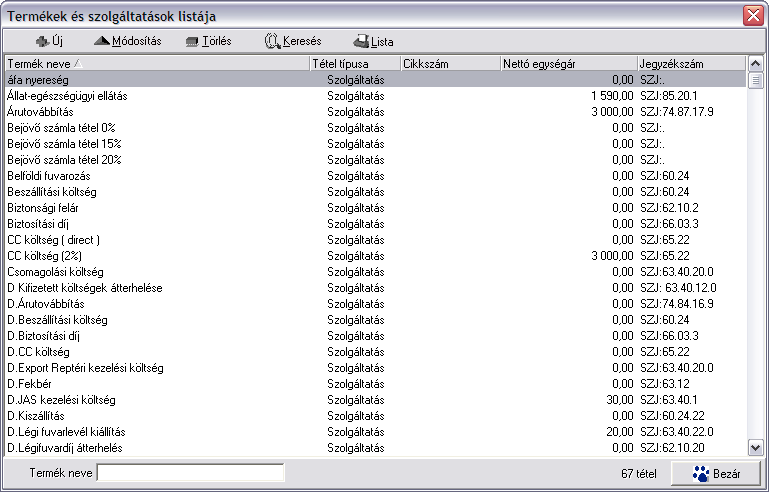Select the CC költség (2%) row
The width and height of the screenshot is (769, 492).
pyautogui.click(x=375, y=256)
